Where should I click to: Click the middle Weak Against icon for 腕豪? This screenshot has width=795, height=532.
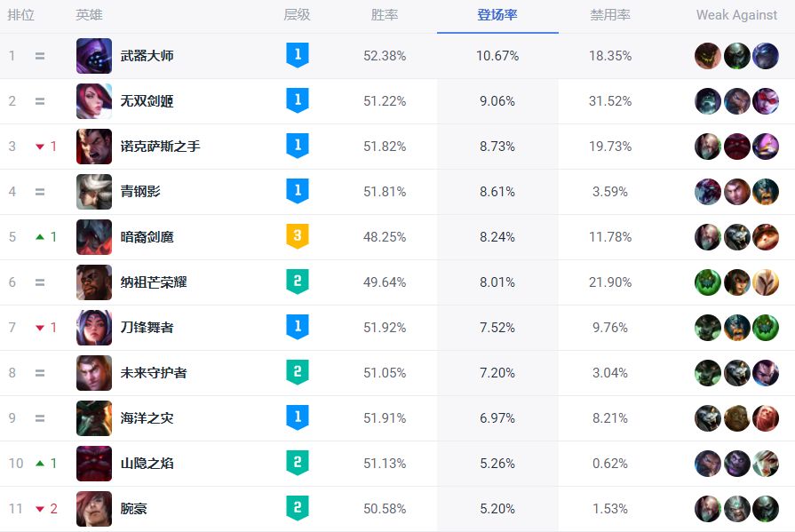pos(737,508)
